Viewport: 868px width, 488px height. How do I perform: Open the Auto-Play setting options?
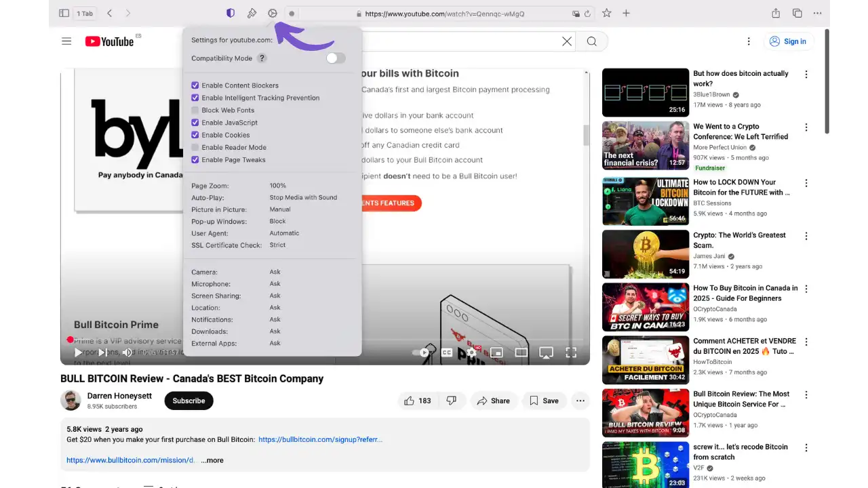point(303,197)
